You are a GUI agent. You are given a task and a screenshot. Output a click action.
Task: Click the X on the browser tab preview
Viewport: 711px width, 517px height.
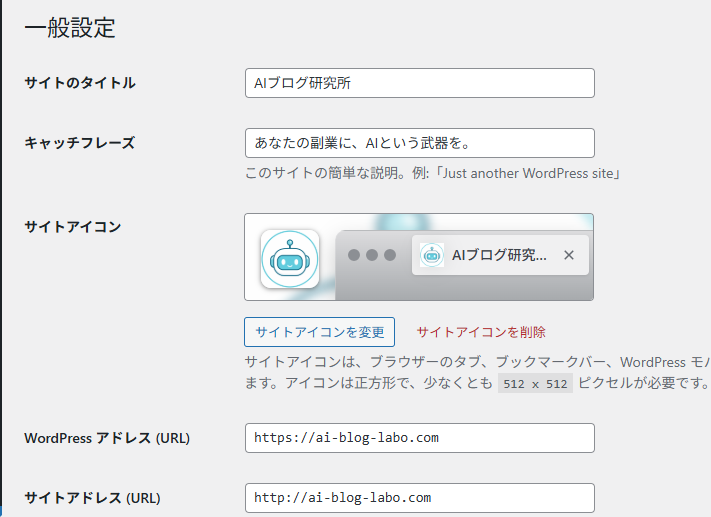coord(569,255)
